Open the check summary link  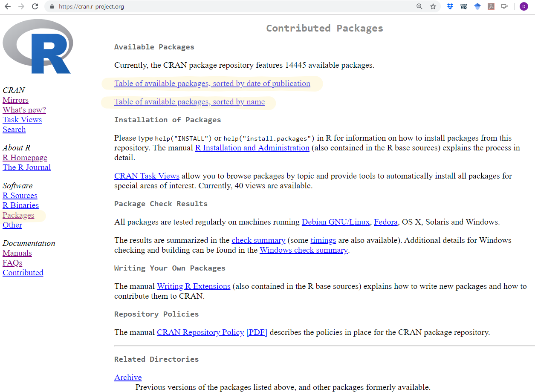click(x=258, y=240)
